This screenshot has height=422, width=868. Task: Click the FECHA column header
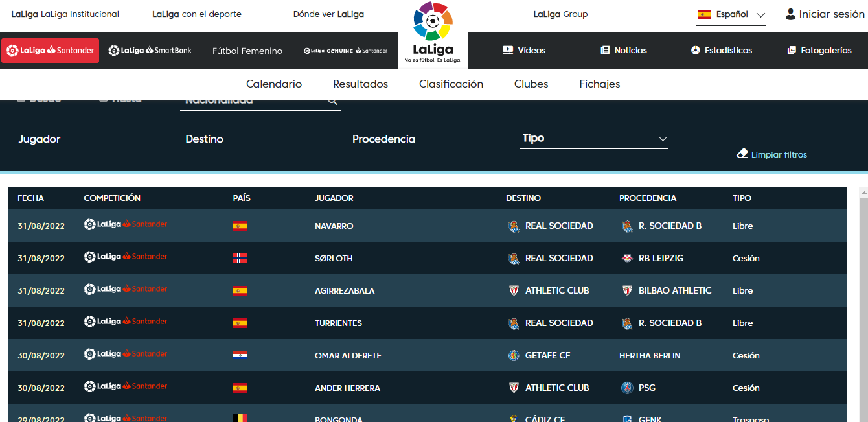click(30, 198)
